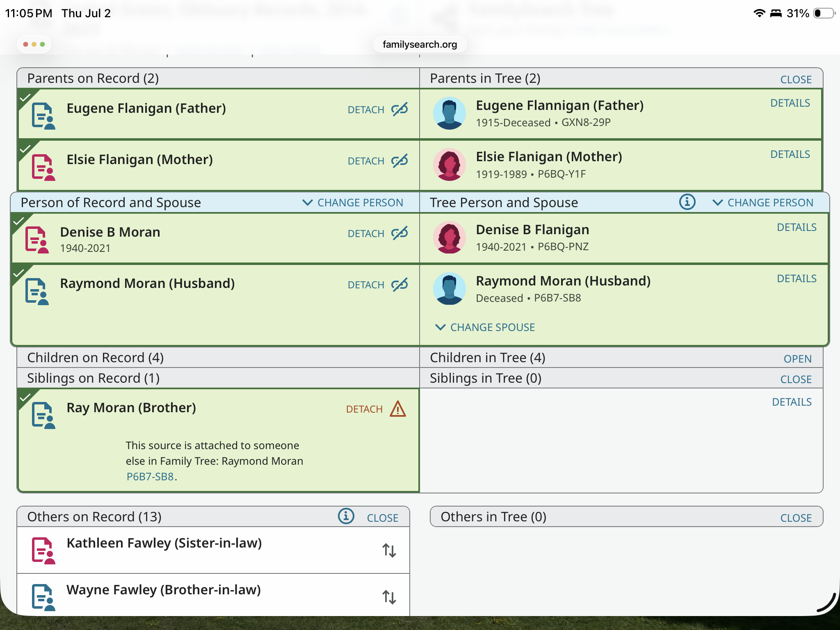The image size is (840, 630).
Task: Detach Ray Moran (Brother)
Action: (x=364, y=409)
